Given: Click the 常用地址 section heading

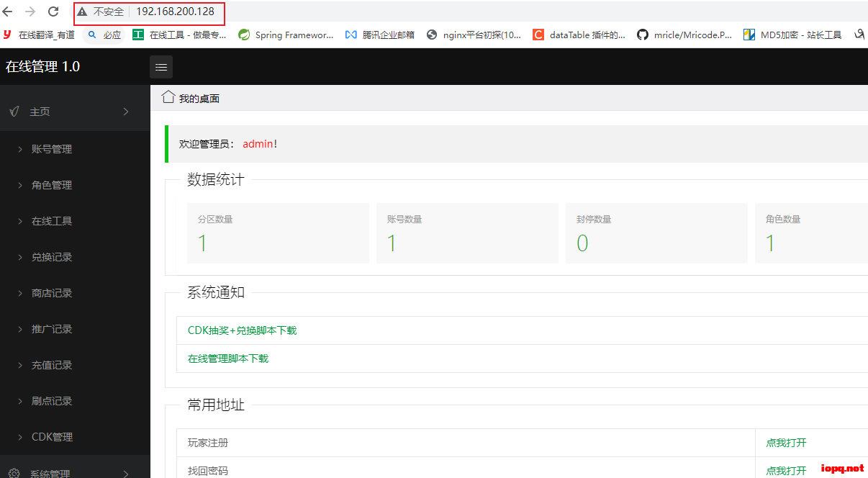Looking at the screenshot, I should 216,405.
